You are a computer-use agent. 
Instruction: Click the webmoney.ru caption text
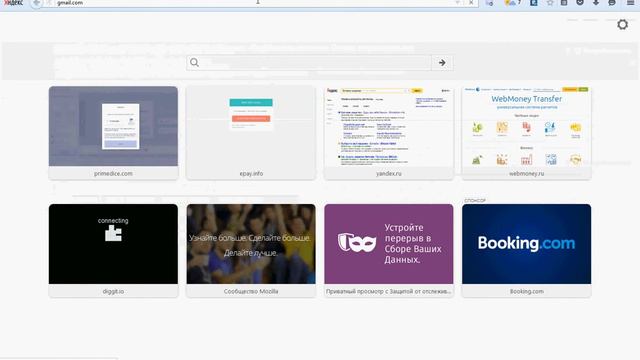coord(527,173)
